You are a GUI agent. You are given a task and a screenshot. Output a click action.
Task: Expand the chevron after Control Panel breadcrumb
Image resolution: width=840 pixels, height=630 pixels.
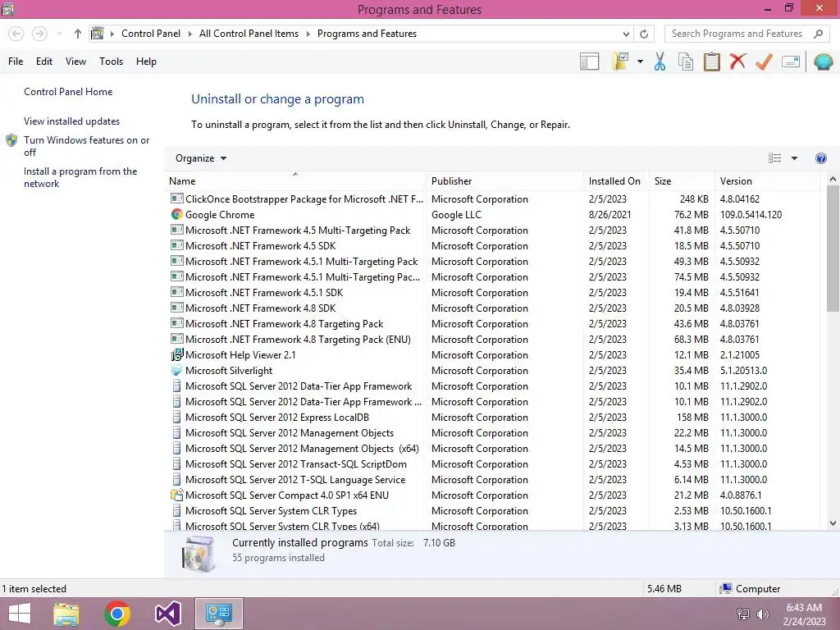[189, 34]
